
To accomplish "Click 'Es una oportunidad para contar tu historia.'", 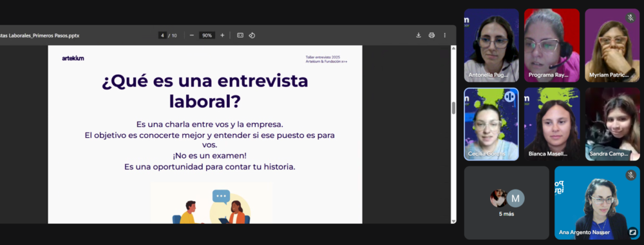I will (x=209, y=167).
